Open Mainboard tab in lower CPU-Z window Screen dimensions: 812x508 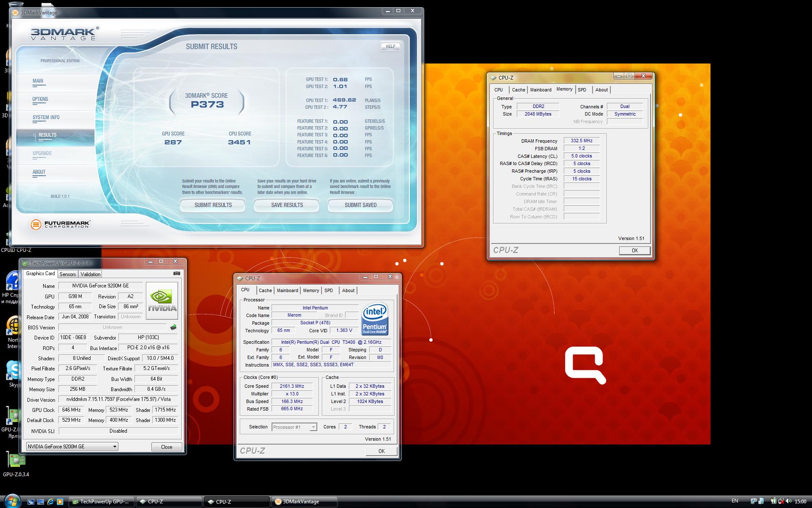click(288, 290)
